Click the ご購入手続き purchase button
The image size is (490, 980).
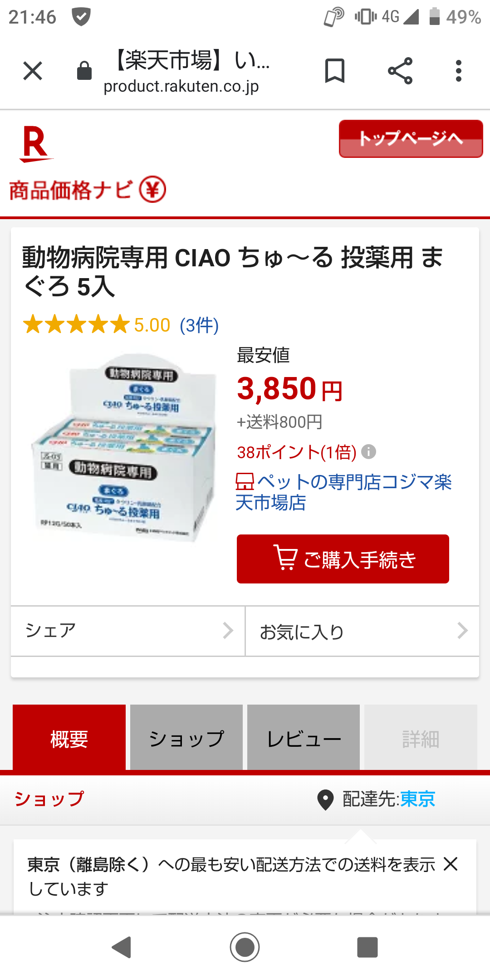click(343, 559)
